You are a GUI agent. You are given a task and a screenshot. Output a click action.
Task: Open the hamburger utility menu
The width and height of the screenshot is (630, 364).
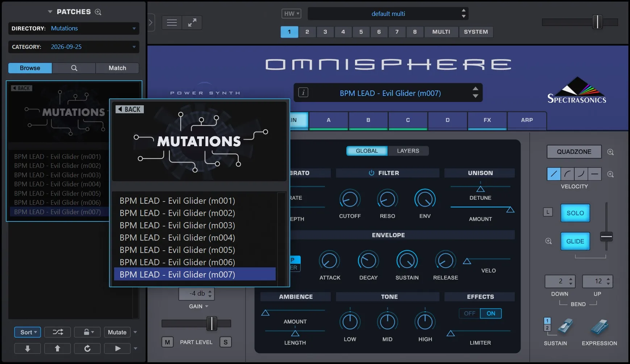172,23
